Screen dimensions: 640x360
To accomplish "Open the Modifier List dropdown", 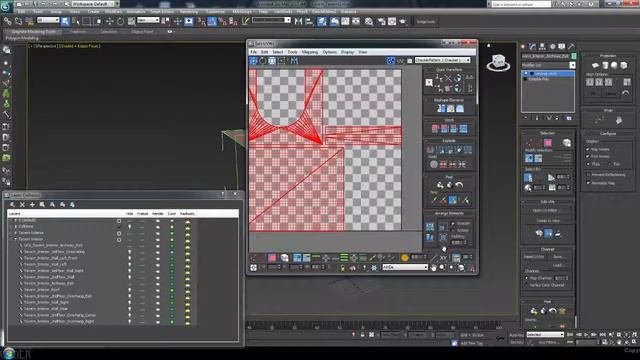I will (548, 65).
